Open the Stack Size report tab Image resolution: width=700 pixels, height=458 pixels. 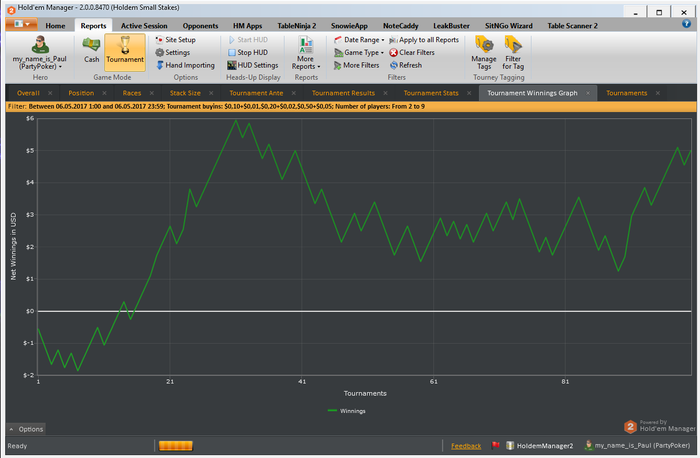click(185, 93)
